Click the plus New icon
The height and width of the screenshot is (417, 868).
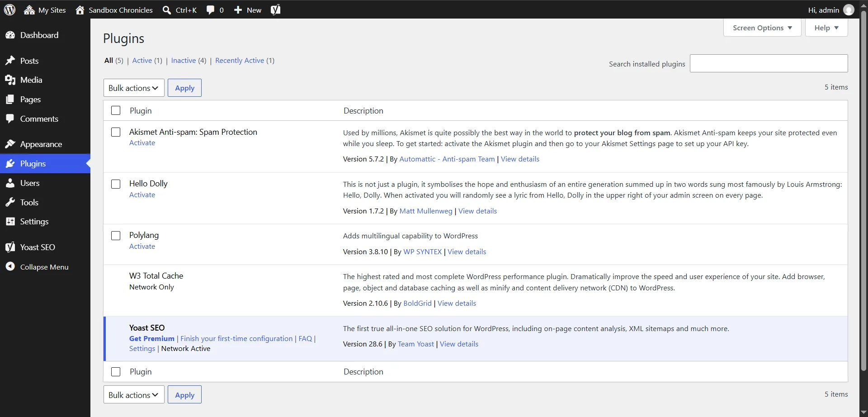[238, 10]
